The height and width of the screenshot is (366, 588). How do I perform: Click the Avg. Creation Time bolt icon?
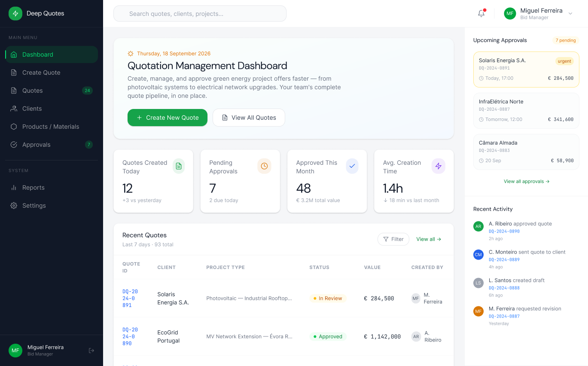[x=439, y=166]
